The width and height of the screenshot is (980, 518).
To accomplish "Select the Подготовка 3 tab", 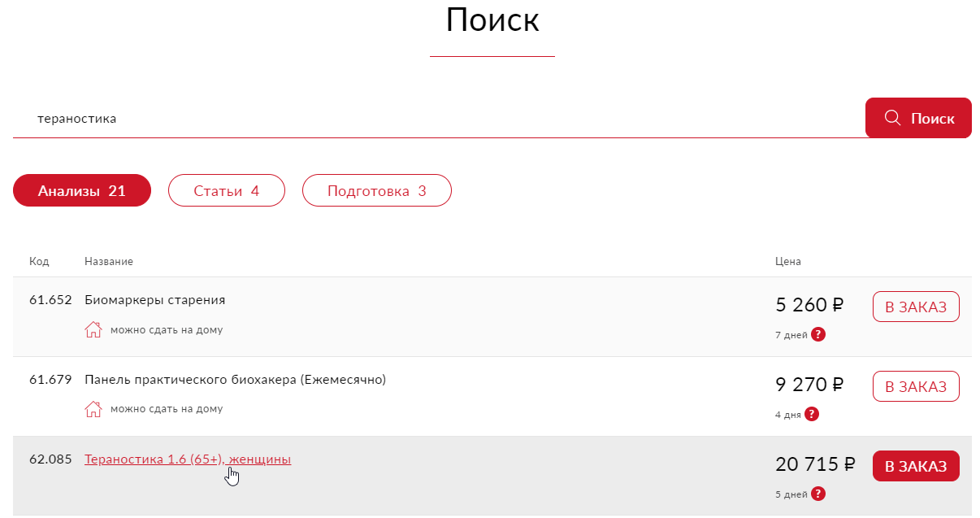I will coord(376,191).
